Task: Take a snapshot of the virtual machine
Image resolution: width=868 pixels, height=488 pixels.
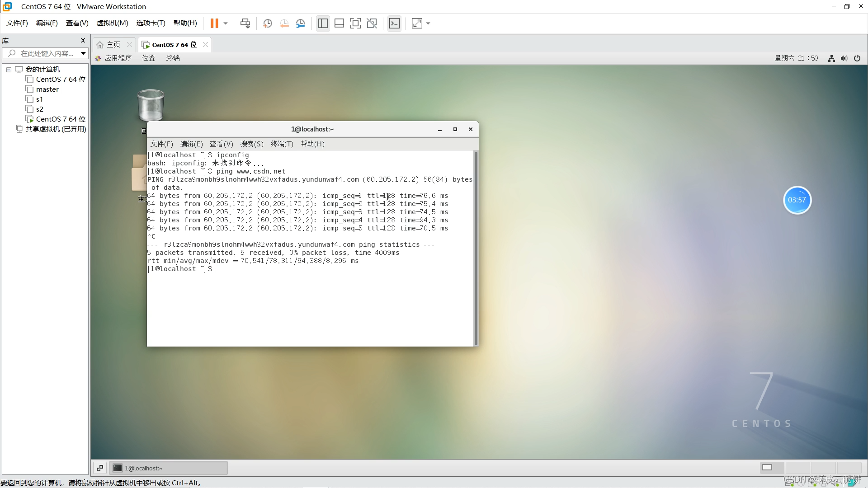Action: (x=267, y=23)
